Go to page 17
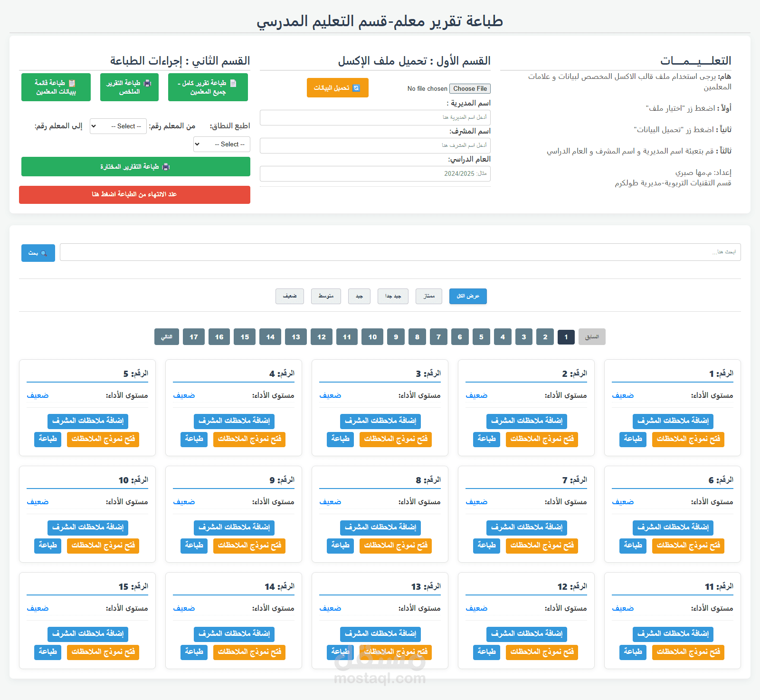Screen dimensions: 760x700 click(x=194, y=337)
